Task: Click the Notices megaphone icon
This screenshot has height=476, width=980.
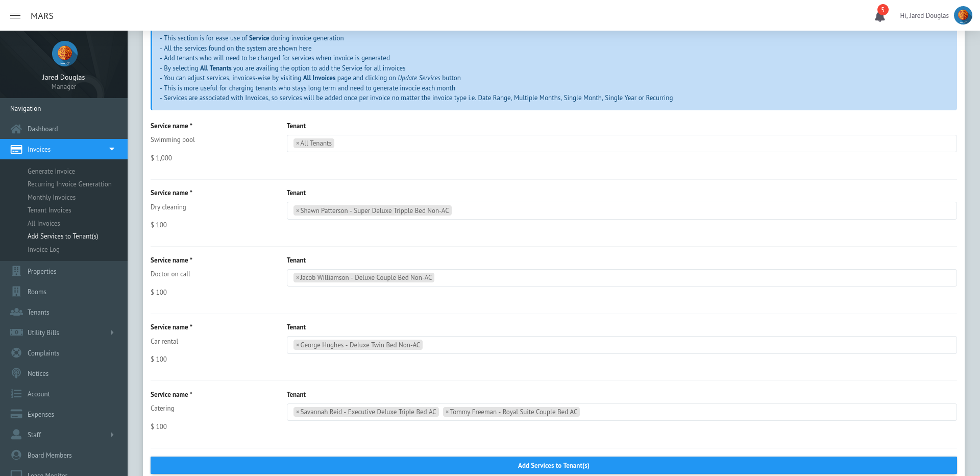Action: [16, 373]
